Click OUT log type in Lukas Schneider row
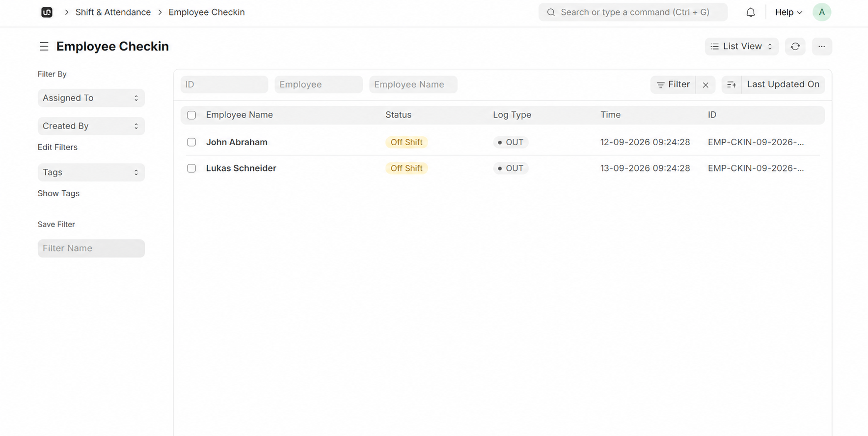Viewport: 868px width, 436px height. [x=511, y=168]
